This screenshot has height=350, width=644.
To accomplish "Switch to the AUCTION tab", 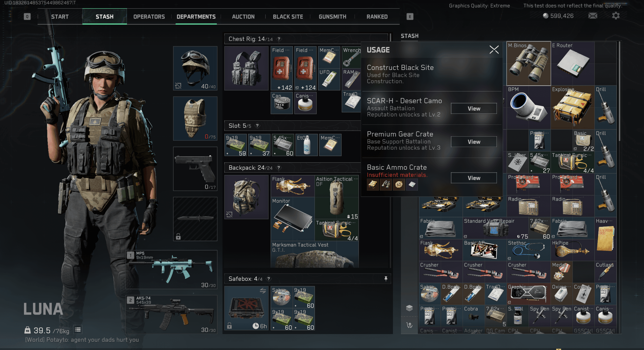I will 243,17.
